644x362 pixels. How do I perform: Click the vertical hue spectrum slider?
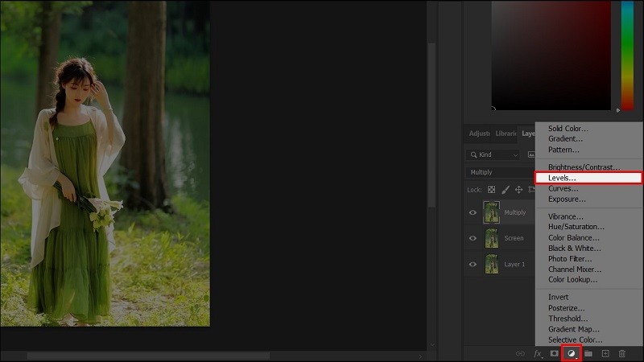point(627,56)
